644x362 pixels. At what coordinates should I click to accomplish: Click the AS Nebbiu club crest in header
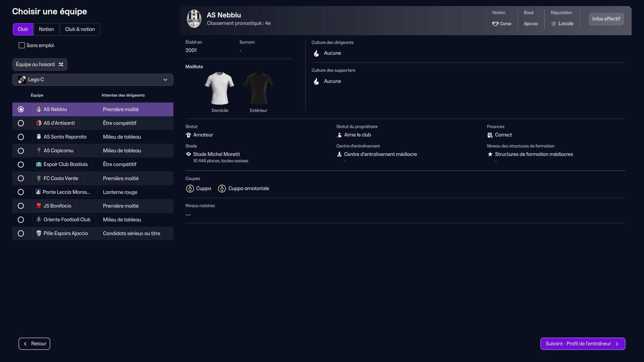point(194,19)
